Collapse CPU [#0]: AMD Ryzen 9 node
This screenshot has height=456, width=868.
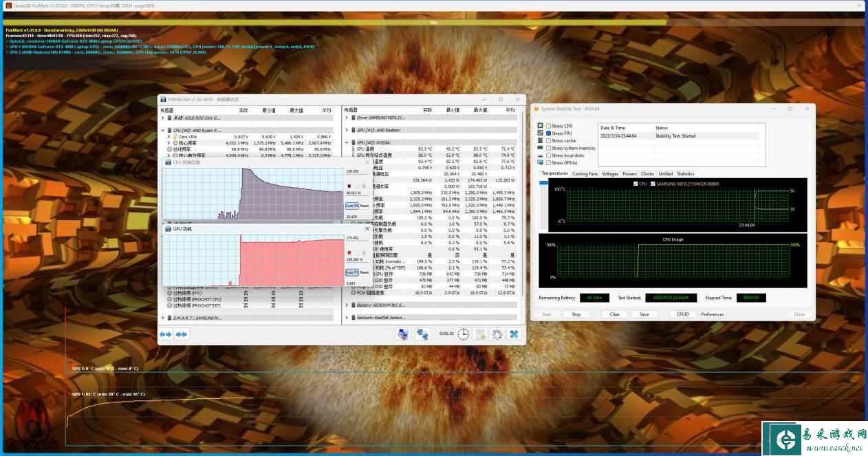coord(162,130)
